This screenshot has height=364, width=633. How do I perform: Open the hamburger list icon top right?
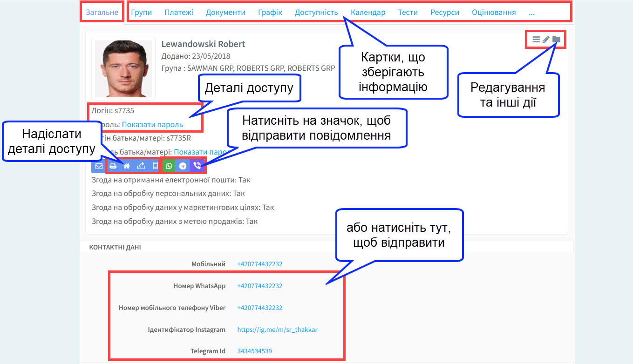click(x=536, y=39)
